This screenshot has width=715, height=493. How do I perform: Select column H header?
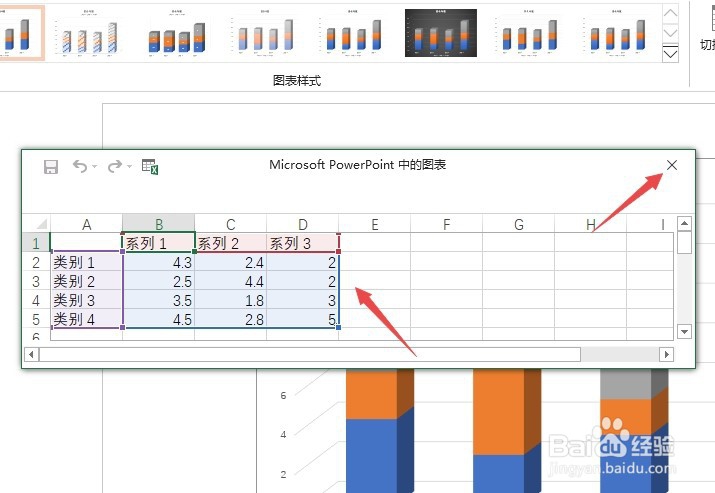click(591, 224)
